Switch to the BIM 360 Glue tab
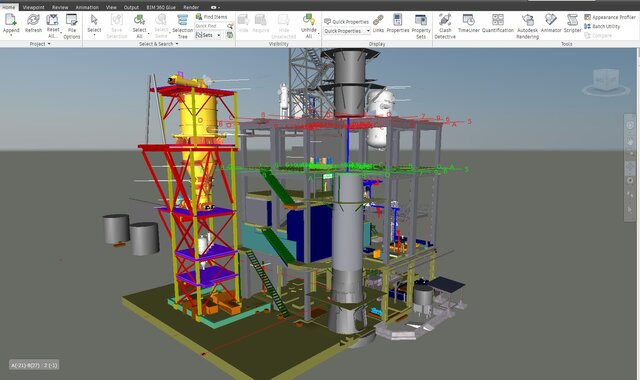 coord(161,7)
